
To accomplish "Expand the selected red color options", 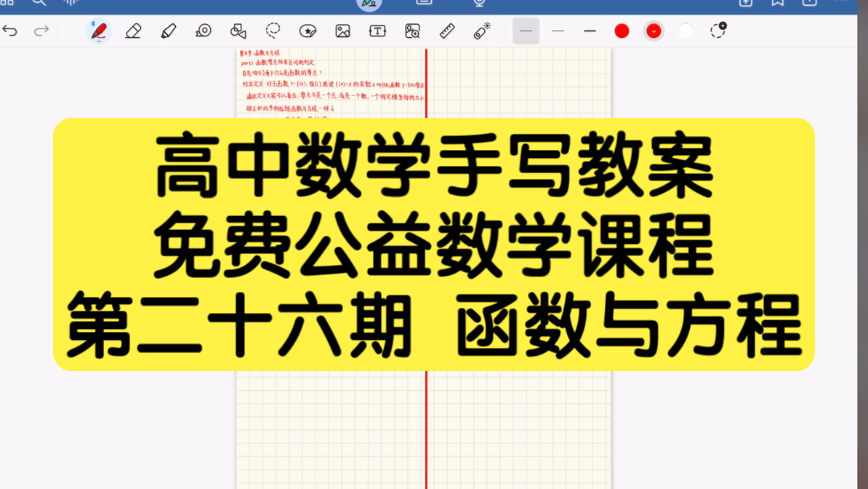I will click(654, 31).
